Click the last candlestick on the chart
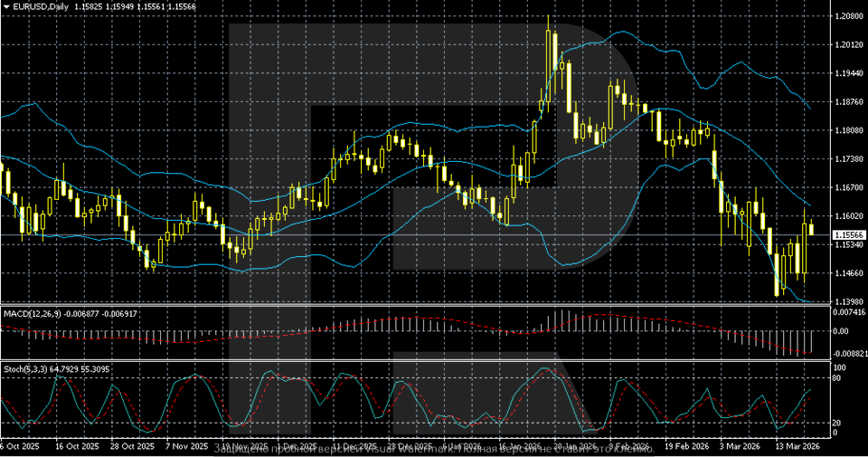868x457 pixels. click(x=811, y=229)
